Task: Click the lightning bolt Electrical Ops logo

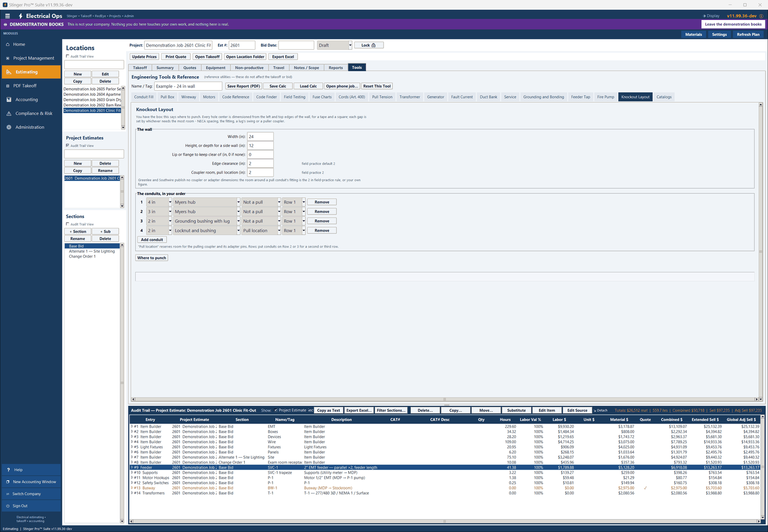Action: (x=20, y=16)
